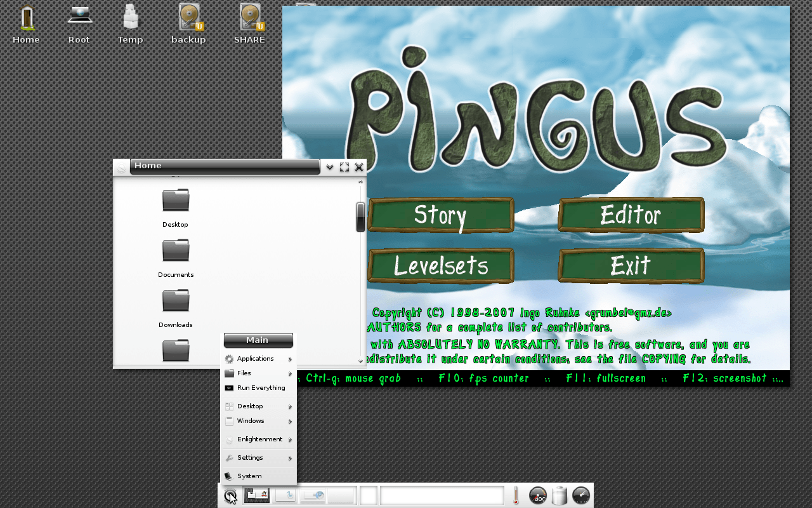Switch to fourth virtual desktop in pager
This screenshot has height=508, width=812.
pyautogui.click(x=341, y=495)
